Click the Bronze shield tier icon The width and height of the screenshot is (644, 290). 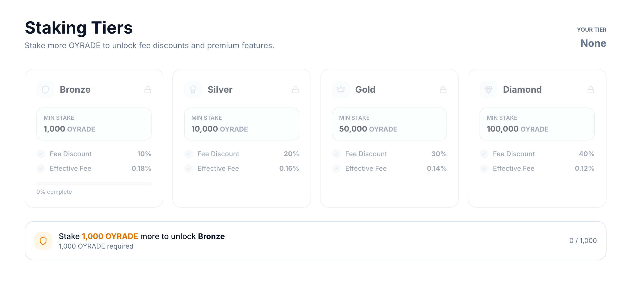[45, 90]
